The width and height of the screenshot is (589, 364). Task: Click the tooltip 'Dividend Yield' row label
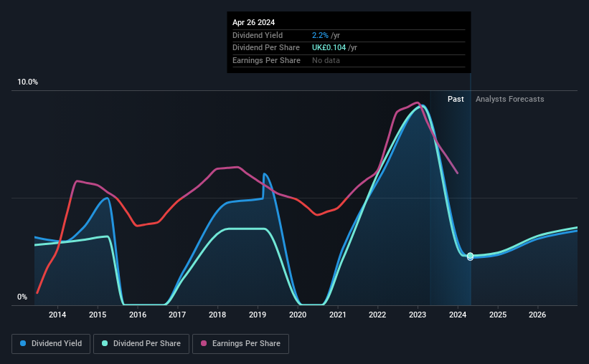tap(258, 35)
